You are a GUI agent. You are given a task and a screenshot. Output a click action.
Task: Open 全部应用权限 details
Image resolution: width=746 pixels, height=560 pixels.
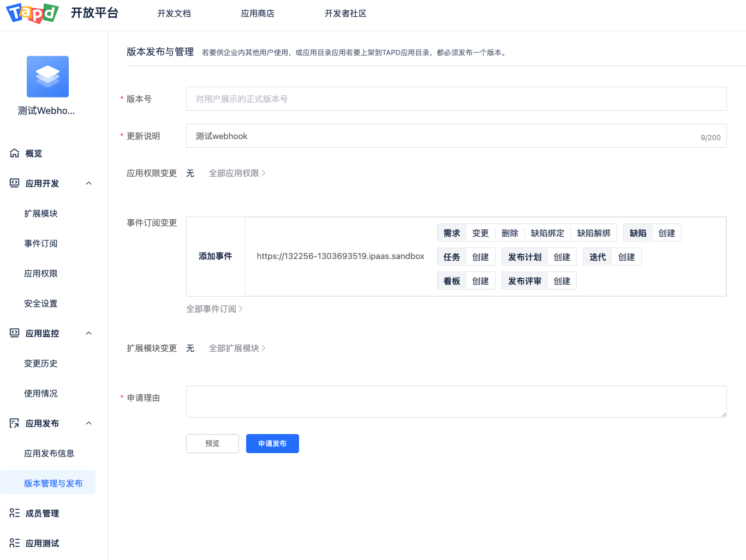click(x=237, y=173)
